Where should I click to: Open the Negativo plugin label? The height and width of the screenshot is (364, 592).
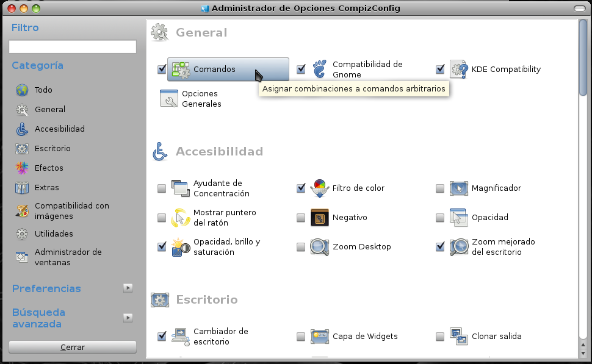(350, 218)
